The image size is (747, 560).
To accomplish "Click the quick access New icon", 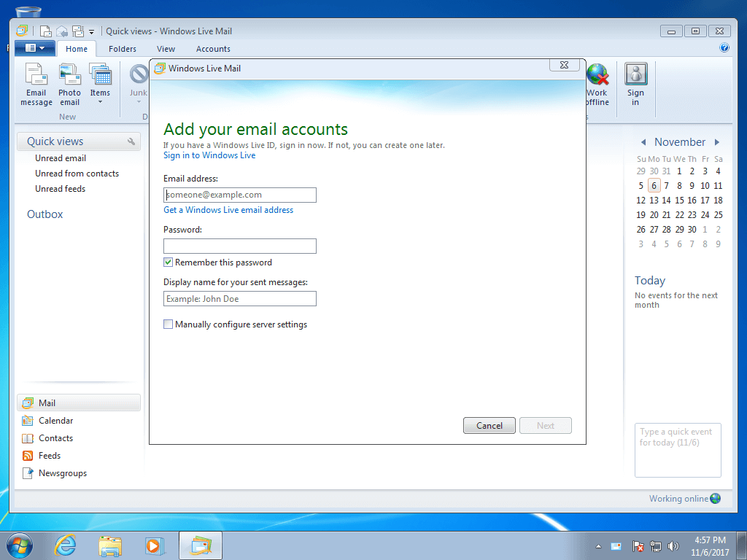I will pos(46,31).
